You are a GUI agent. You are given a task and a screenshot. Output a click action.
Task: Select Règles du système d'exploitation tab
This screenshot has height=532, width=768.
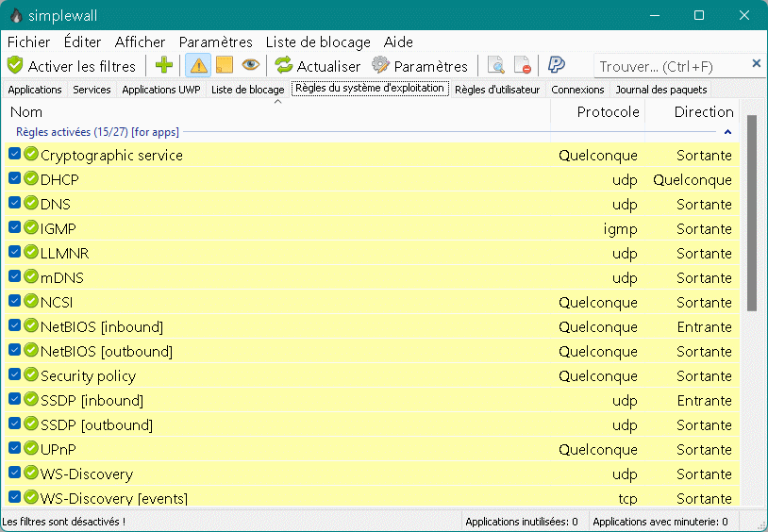pyautogui.click(x=370, y=88)
